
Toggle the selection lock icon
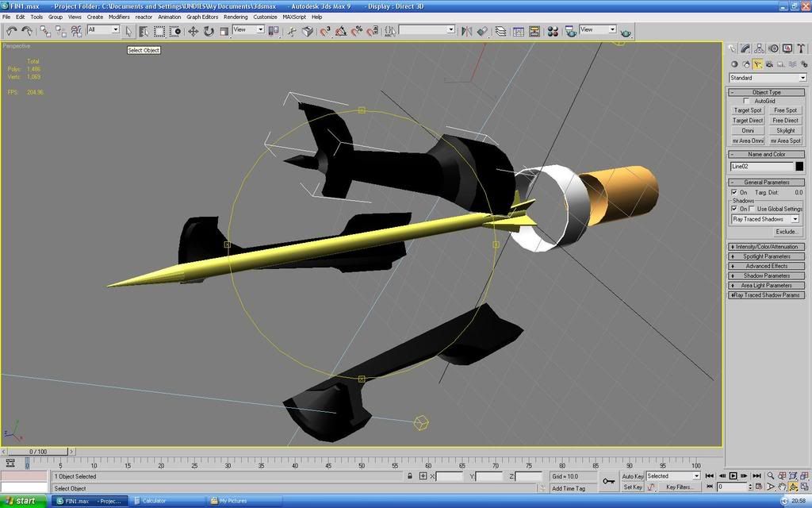(410, 476)
